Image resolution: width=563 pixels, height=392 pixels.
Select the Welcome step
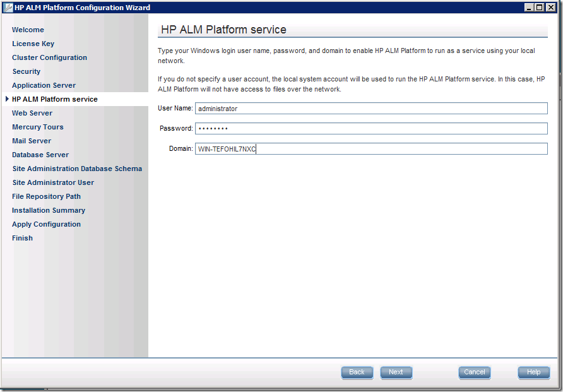[x=28, y=30]
